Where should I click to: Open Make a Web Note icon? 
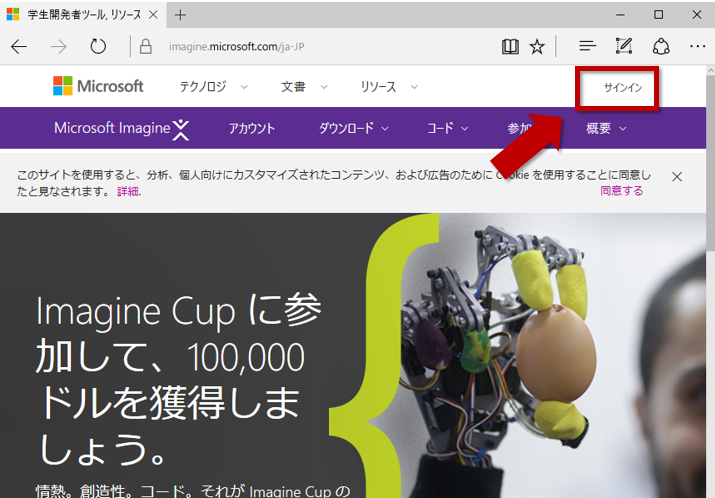[624, 46]
